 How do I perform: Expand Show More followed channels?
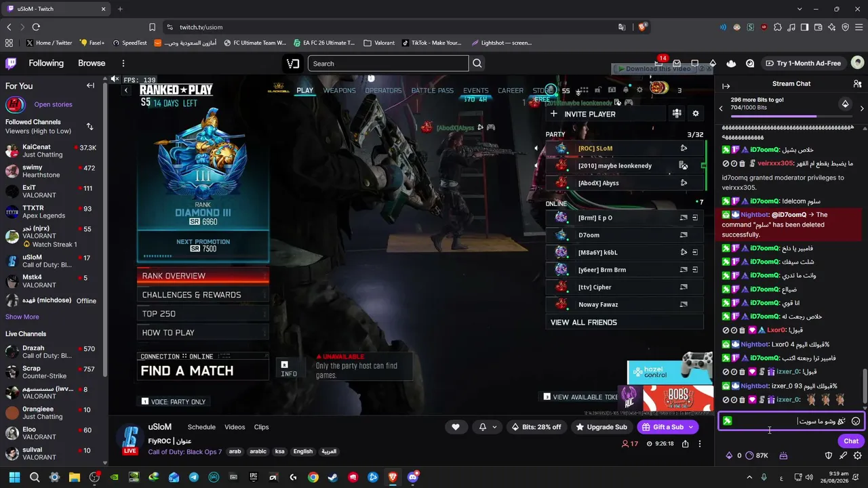click(x=22, y=317)
